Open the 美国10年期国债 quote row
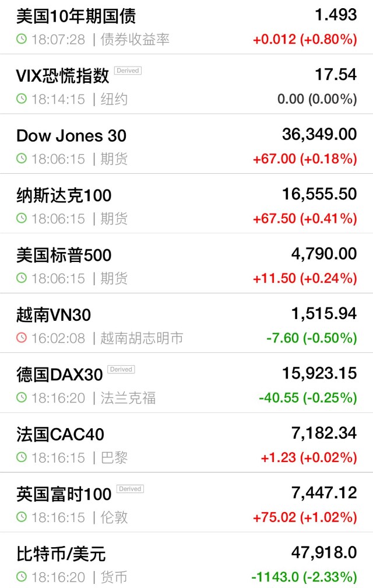 (186, 27)
